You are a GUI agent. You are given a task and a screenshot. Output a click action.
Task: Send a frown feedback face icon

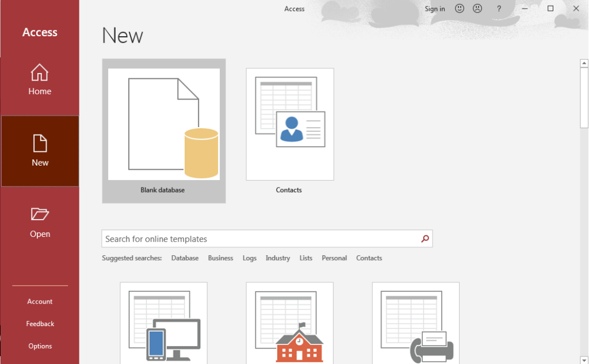(477, 9)
